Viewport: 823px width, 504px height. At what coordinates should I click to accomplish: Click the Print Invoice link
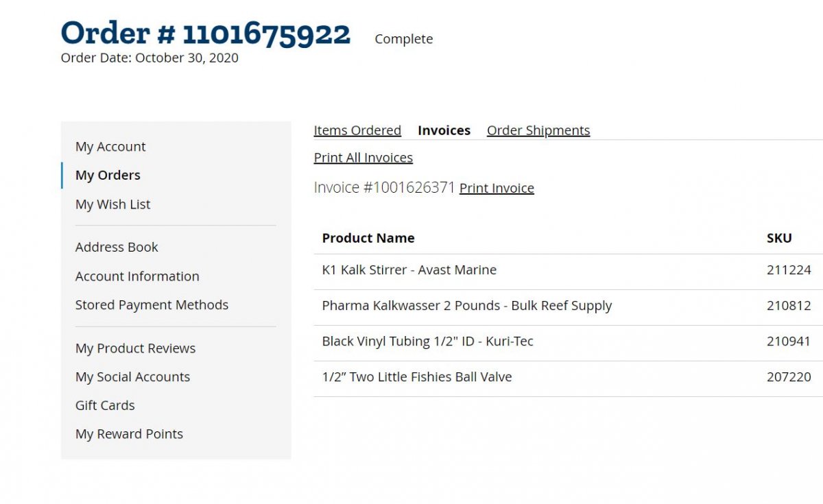tap(497, 188)
